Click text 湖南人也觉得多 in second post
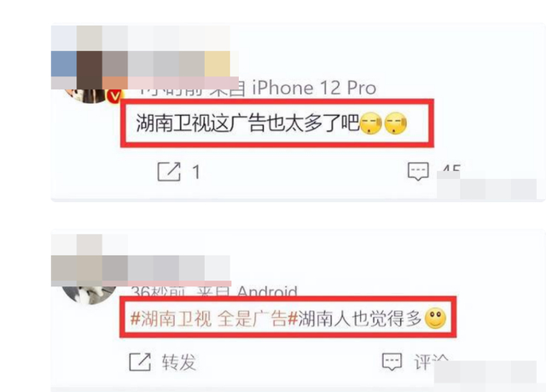Image resolution: width=546 pixels, height=392 pixels. tap(360, 319)
